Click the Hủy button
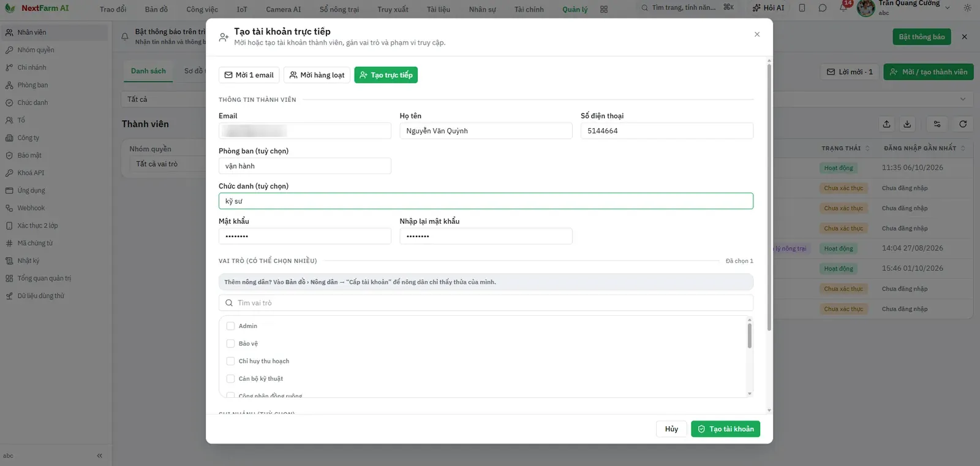The width and height of the screenshot is (980, 466). point(671,429)
